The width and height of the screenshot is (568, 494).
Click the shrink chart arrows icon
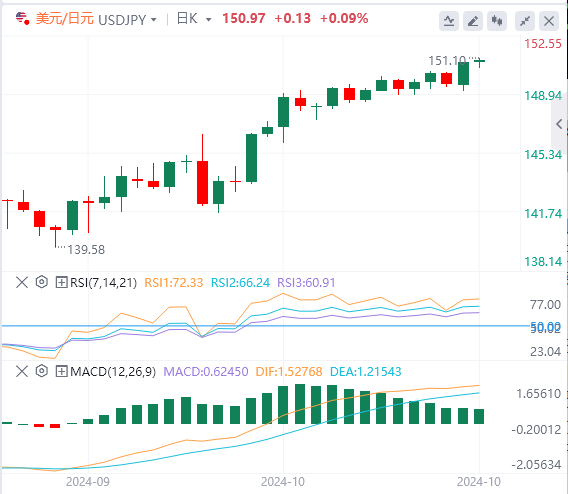click(525, 21)
